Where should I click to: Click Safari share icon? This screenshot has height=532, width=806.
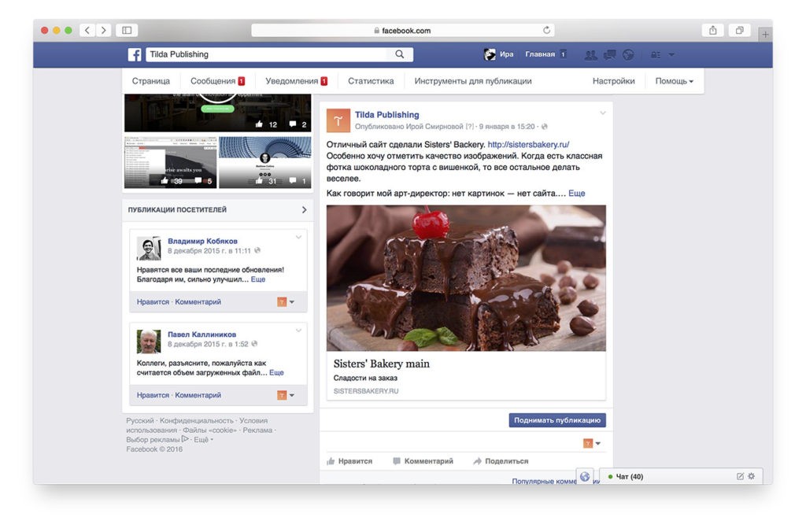[713, 31]
